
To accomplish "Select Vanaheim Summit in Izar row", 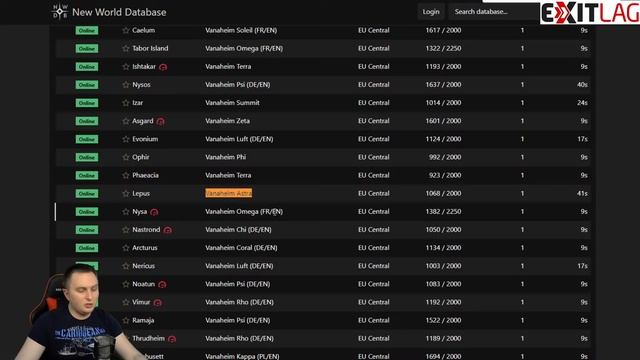I will coord(232,103).
